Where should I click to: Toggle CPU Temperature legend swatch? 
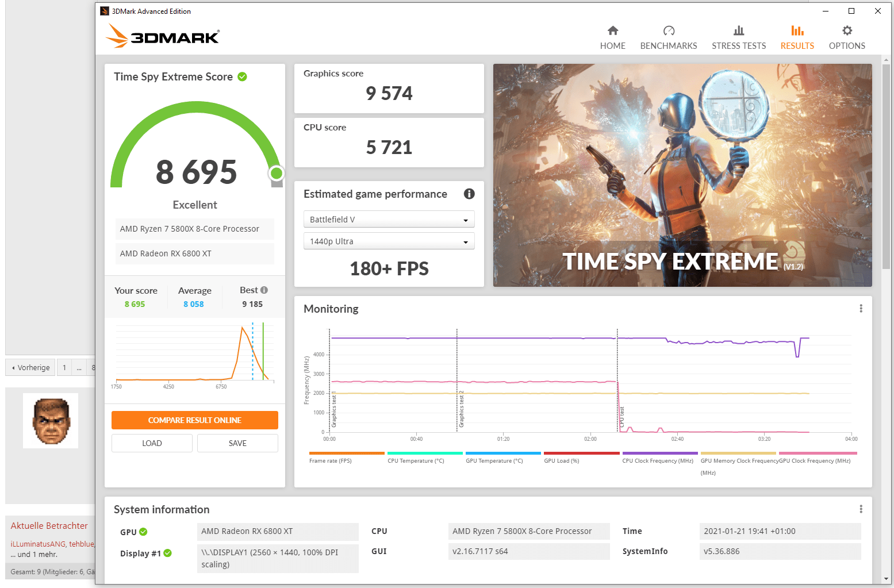pos(425,454)
